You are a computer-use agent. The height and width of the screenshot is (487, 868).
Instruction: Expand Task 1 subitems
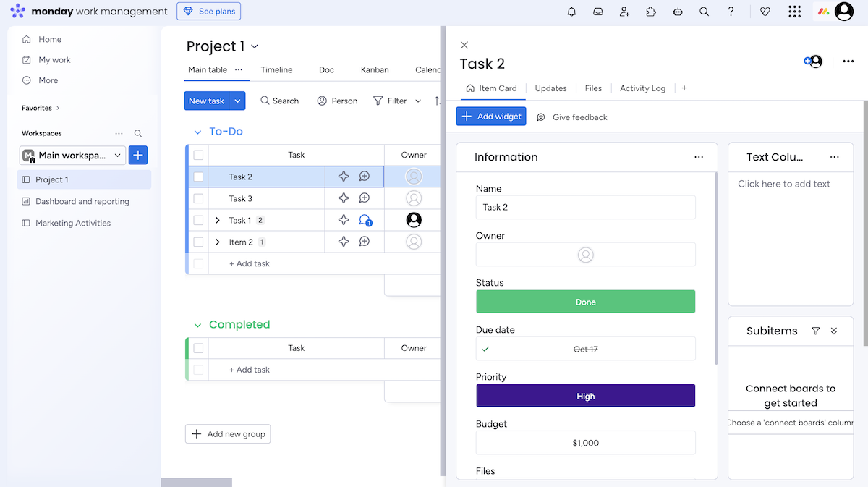pyautogui.click(x=218, y=220)
